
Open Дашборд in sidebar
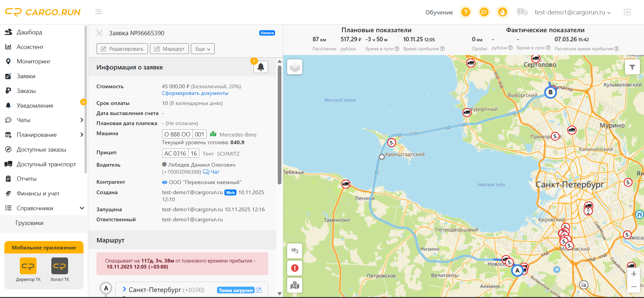(x=29, y=32)
